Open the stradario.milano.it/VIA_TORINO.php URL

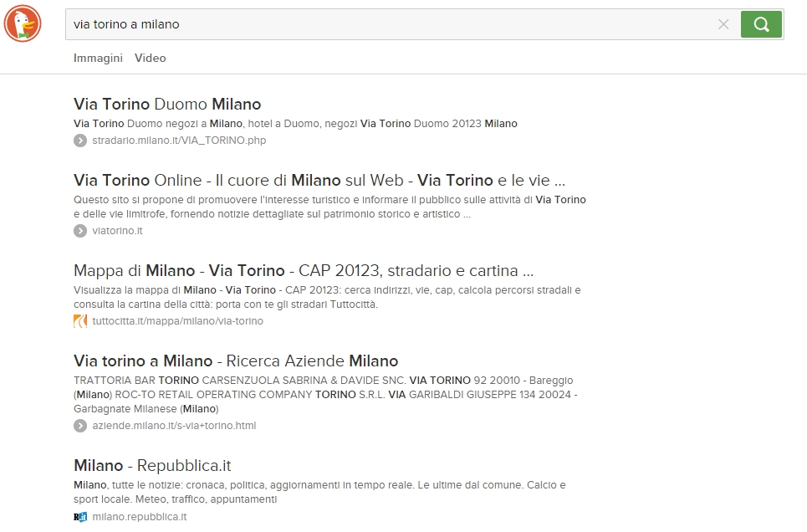coord(179,141)
